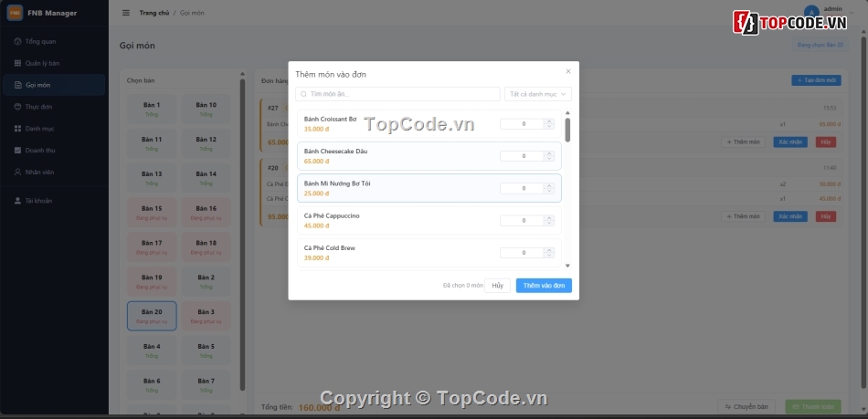Close the Thêm món vào đơn dialog
Screen dimensions: 868x419
click(x=567, y=71)
